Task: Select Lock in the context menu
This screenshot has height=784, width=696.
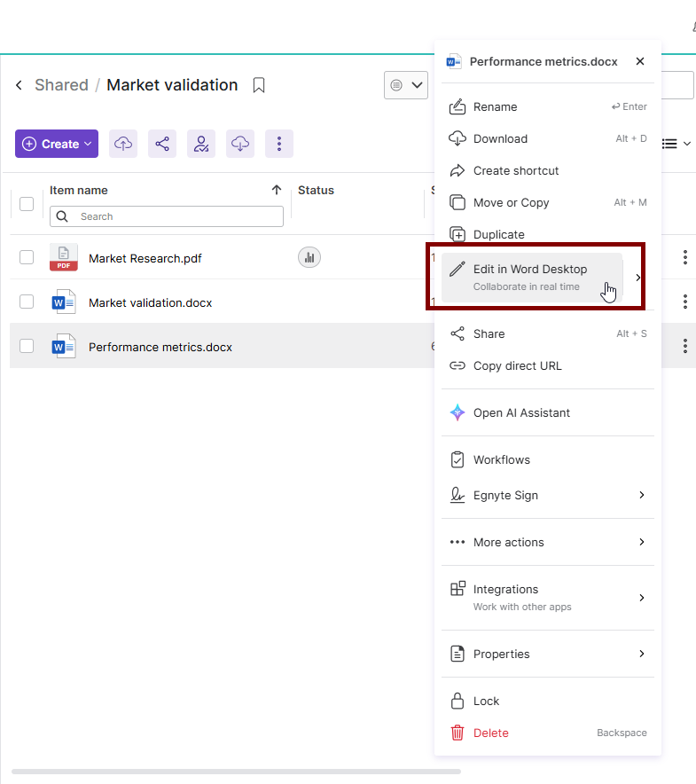Action: coord(548,701)
